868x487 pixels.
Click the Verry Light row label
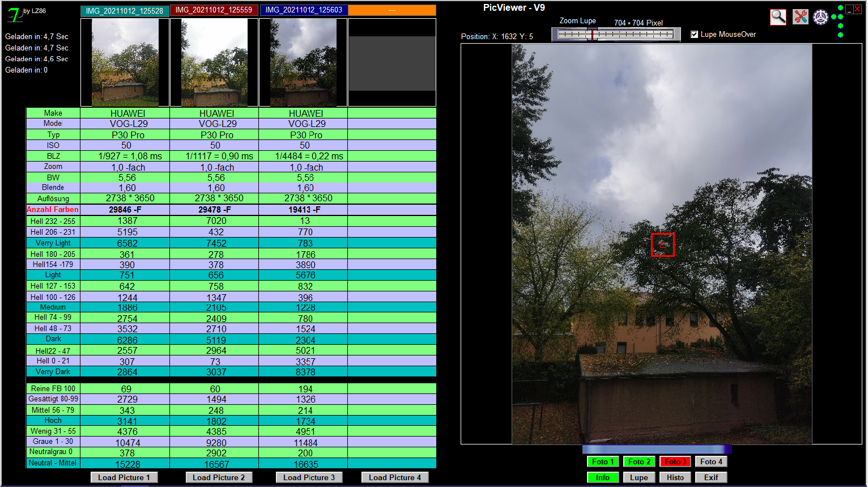pos(53,243)
